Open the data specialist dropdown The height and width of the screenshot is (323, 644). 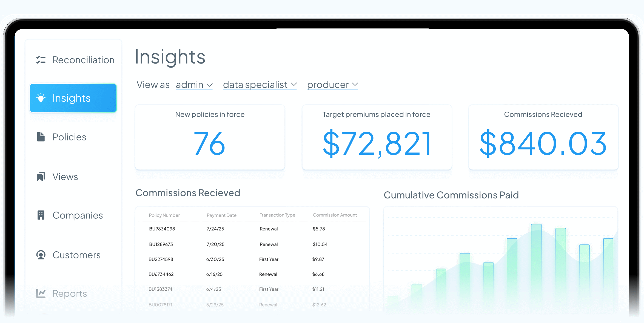coord(260,85)
